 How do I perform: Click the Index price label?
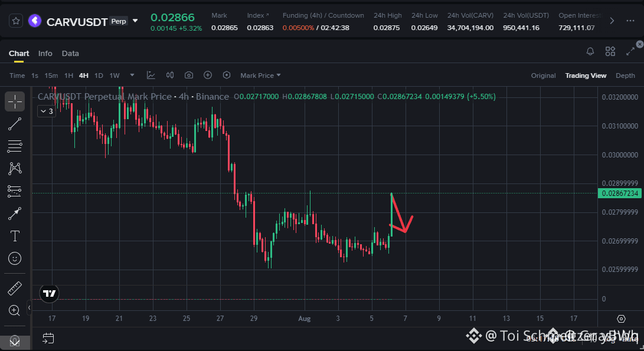click(x=258, y=15)
